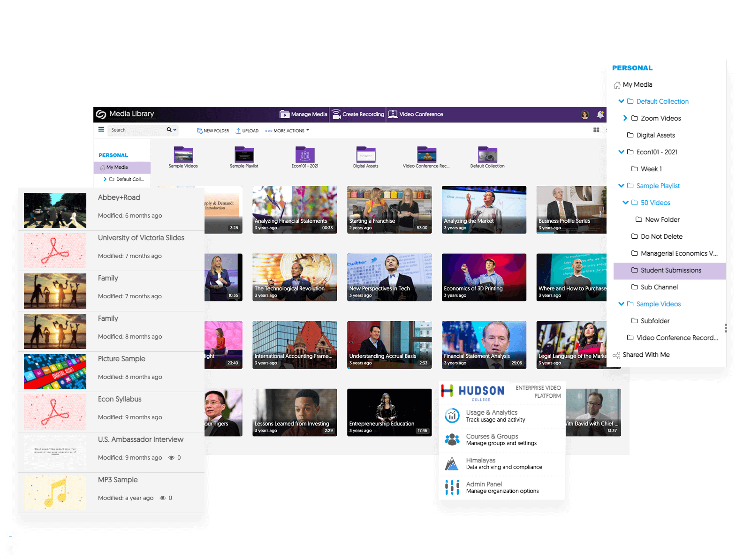This screenshot has width=736, height=560.
Task: Click the Usage & Analytics chart icon
Action: 452,416
